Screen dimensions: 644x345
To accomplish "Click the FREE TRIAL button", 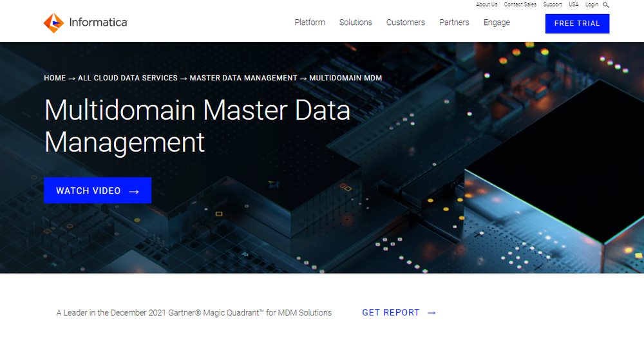I will coord(577,23).
